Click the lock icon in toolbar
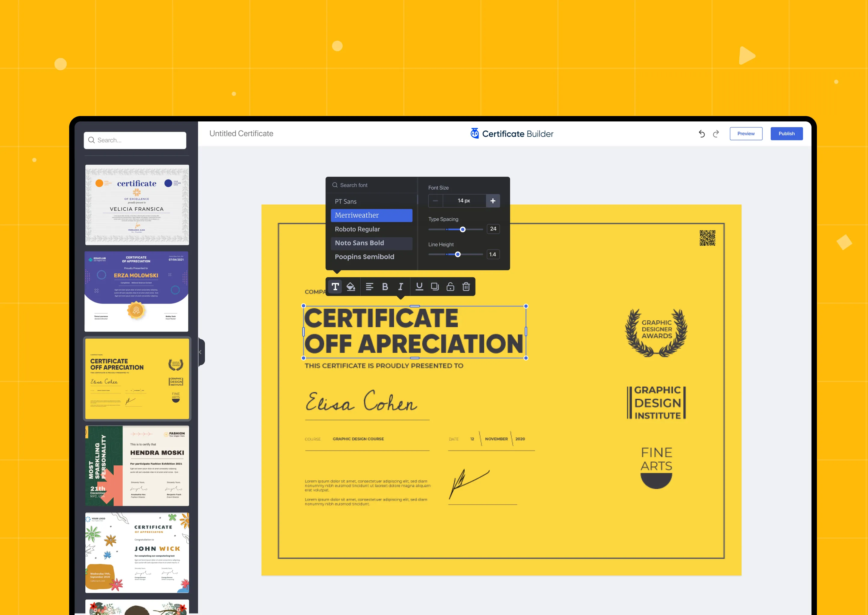Screen dimensions: 868x615 tap(451, 287)
